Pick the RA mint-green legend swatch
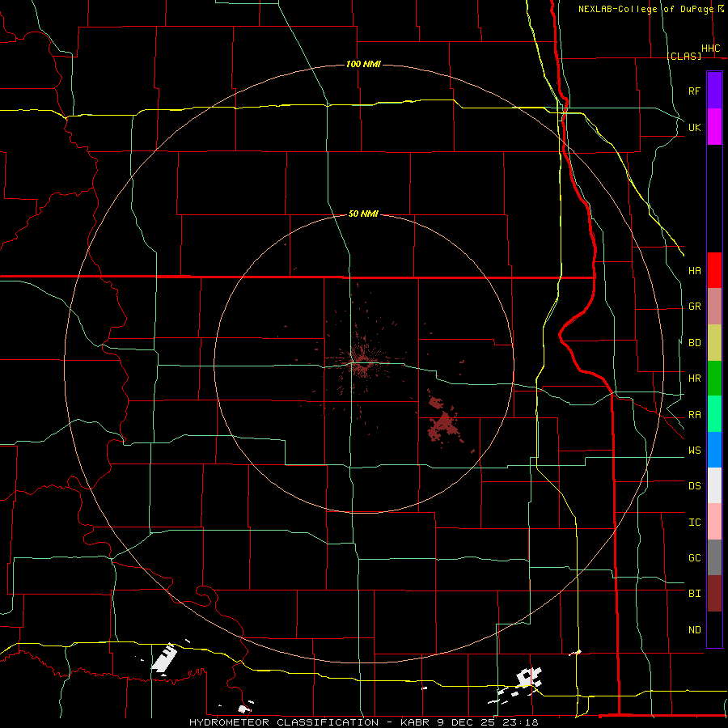This screenshot has height=728, width=728. click(714, 414)
